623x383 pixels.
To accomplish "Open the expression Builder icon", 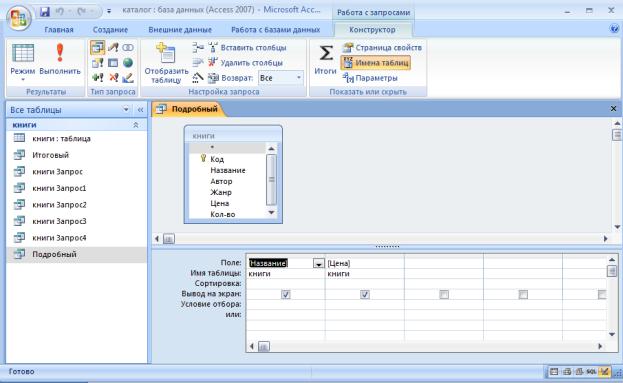I will pos(198,77).
